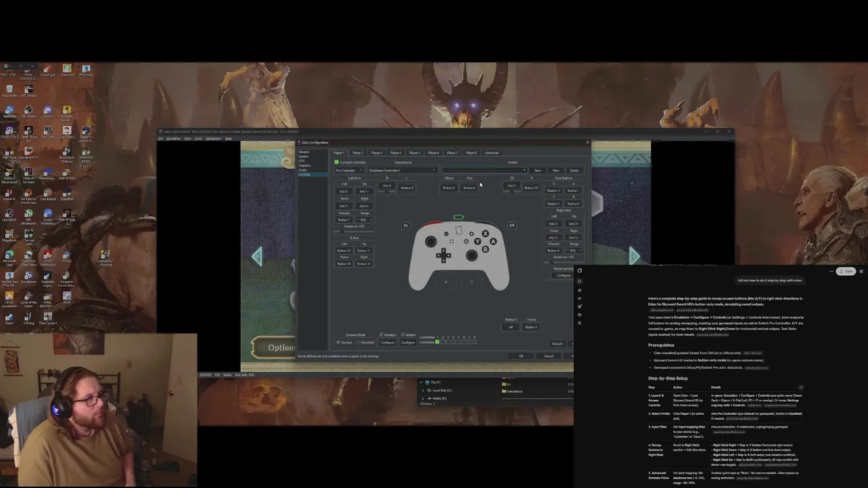868x488 pixels.
Task: Click the ZR indicator on controller image
Action: (x=512, y=226)
